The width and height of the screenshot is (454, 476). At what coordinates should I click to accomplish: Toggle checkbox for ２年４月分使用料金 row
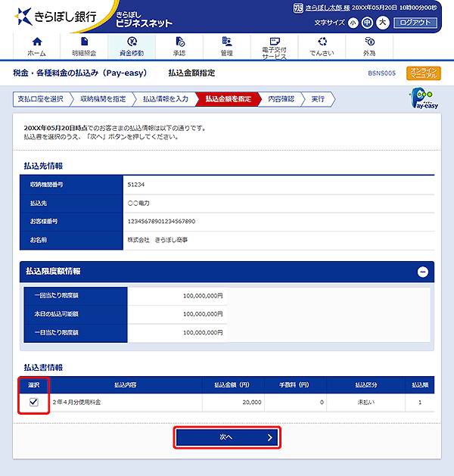tap(33, 403)
